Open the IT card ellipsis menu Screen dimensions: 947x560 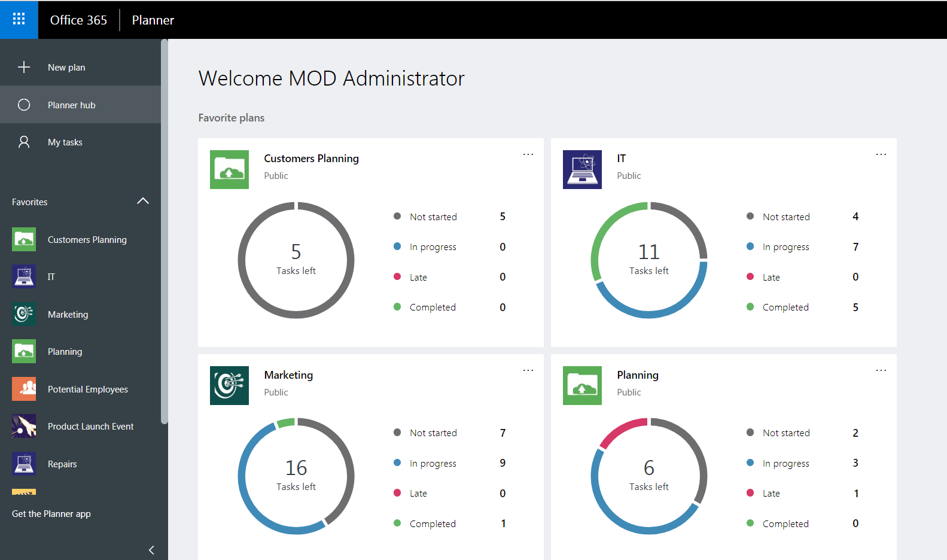click(x=881, y=154)
